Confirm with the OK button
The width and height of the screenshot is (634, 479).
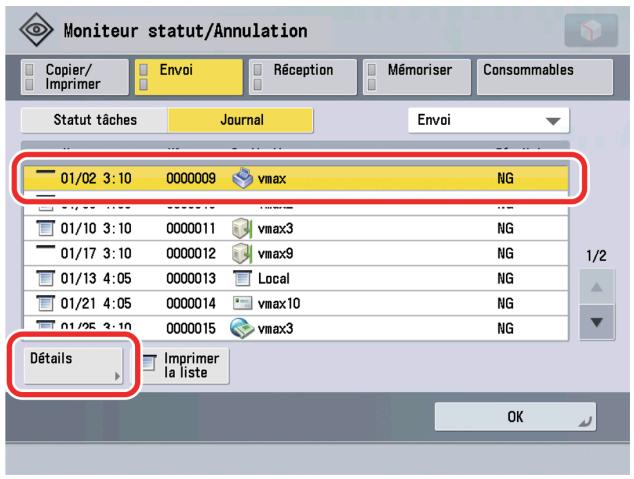515,416
